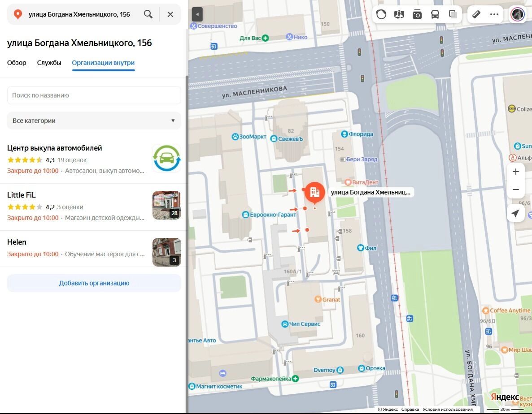
Task: Click the 4,3 rating with 19 оценок
Action: click(x=47, y=160)
